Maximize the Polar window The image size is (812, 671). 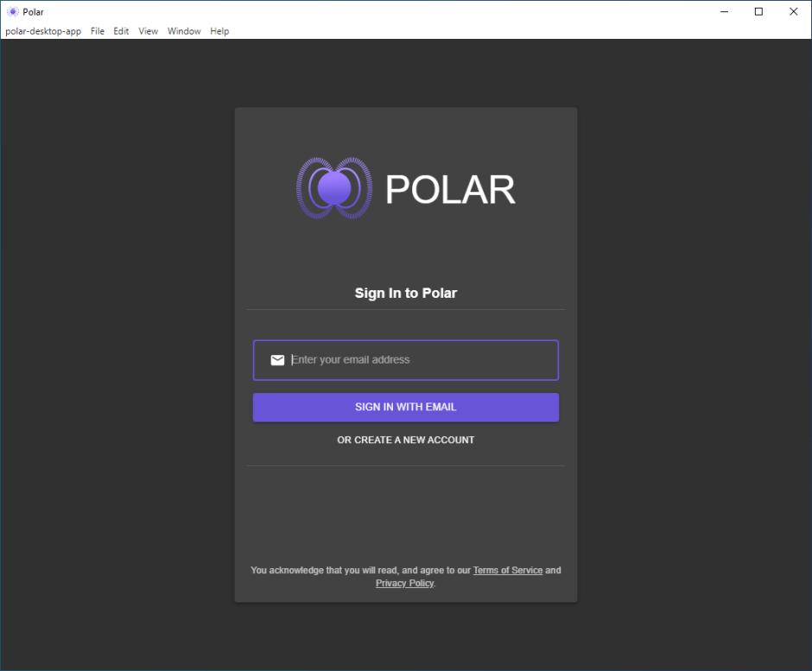point(758,11)
